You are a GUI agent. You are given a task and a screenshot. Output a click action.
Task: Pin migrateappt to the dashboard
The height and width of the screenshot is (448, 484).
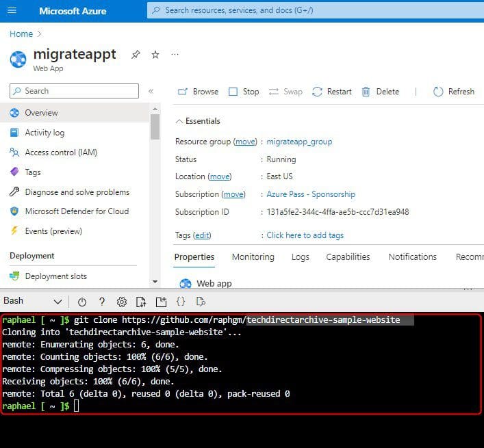pos(136,55)
